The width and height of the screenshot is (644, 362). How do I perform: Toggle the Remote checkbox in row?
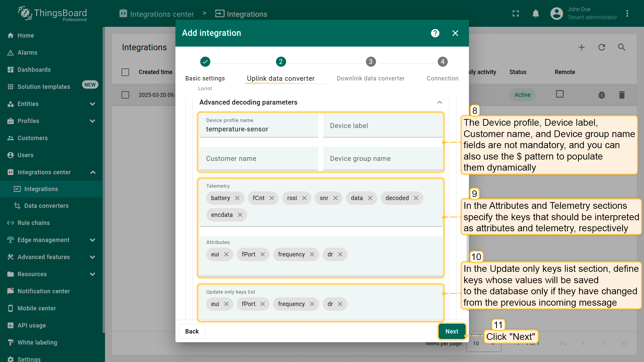pyautogui.click(x=559, y=94)
